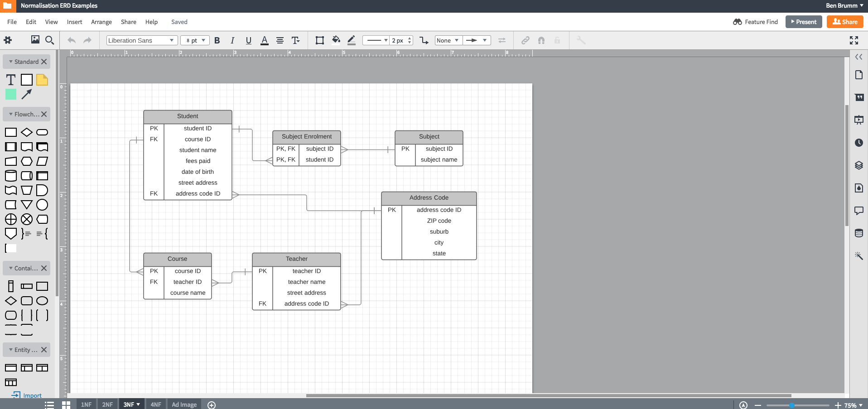Click the fill color bucket icon
868x409 pixels.
[x=336, y=40]
